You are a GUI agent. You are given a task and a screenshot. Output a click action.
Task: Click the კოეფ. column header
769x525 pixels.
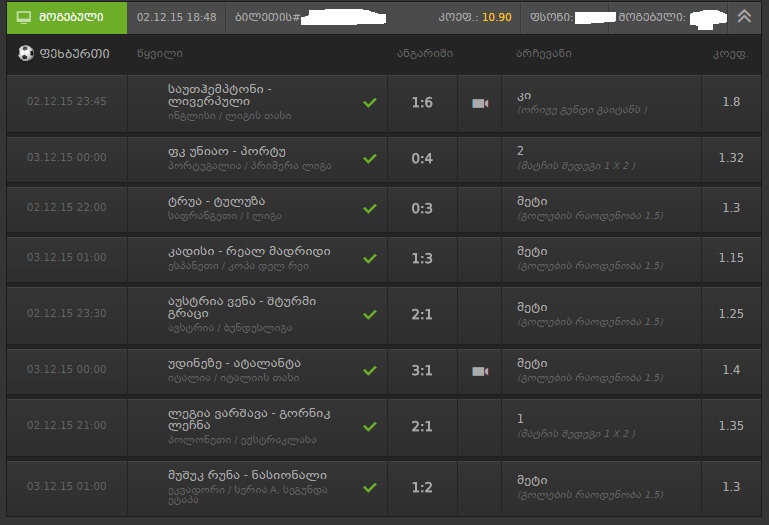(x=730, y=54)
